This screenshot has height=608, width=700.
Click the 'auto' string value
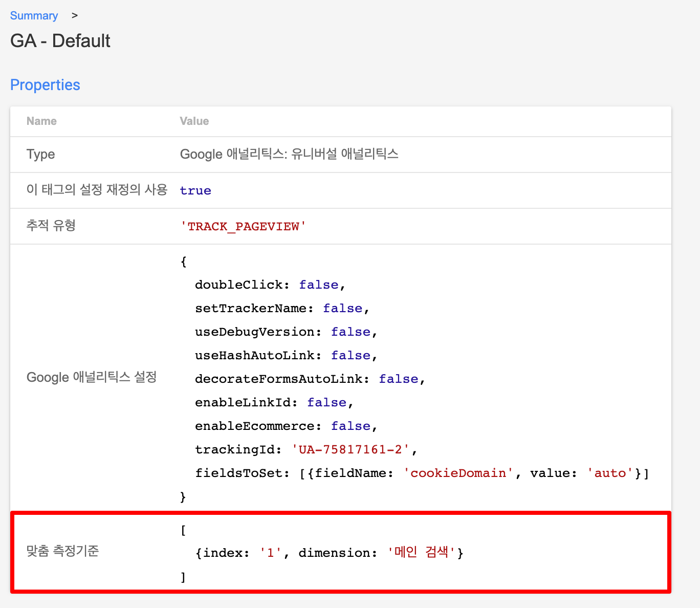click(610, 473)
